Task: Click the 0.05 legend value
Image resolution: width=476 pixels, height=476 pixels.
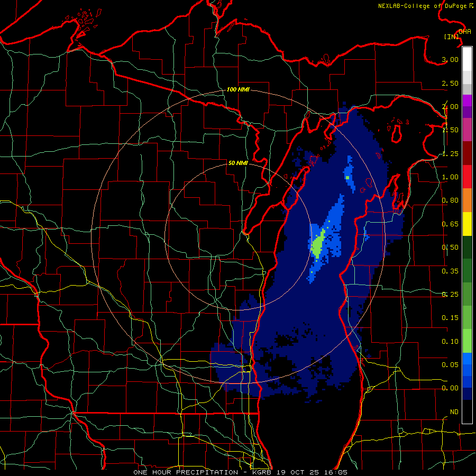Action: pyautogui.click(x=450, y=364)
